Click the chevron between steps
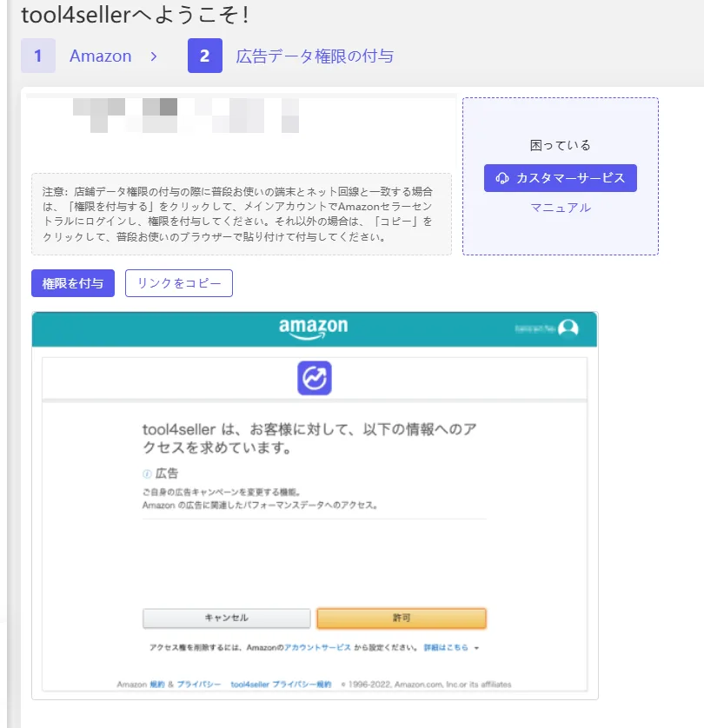Screen dimensions: 704x728 154,56
